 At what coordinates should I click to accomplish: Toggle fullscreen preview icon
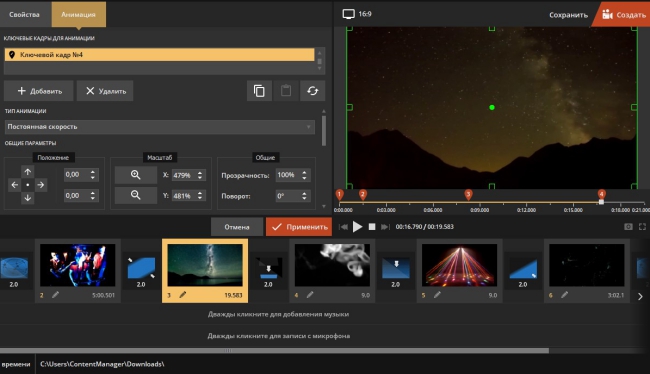click(643, 227)
